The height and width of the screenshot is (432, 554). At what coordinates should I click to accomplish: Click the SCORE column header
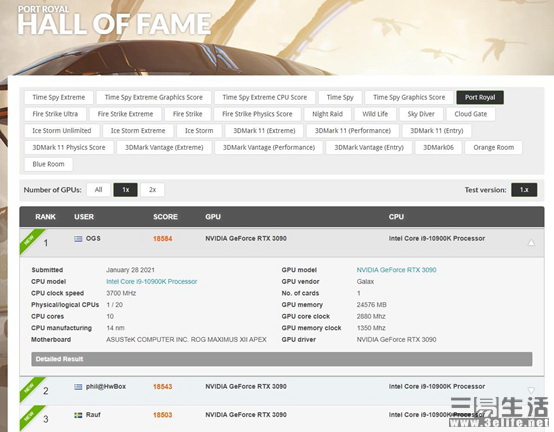[165, 217]
